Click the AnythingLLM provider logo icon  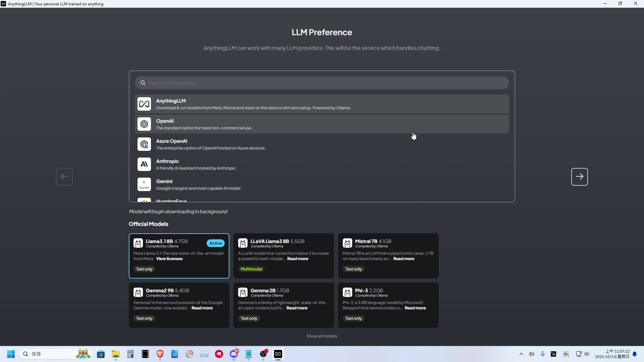point(144,104)
